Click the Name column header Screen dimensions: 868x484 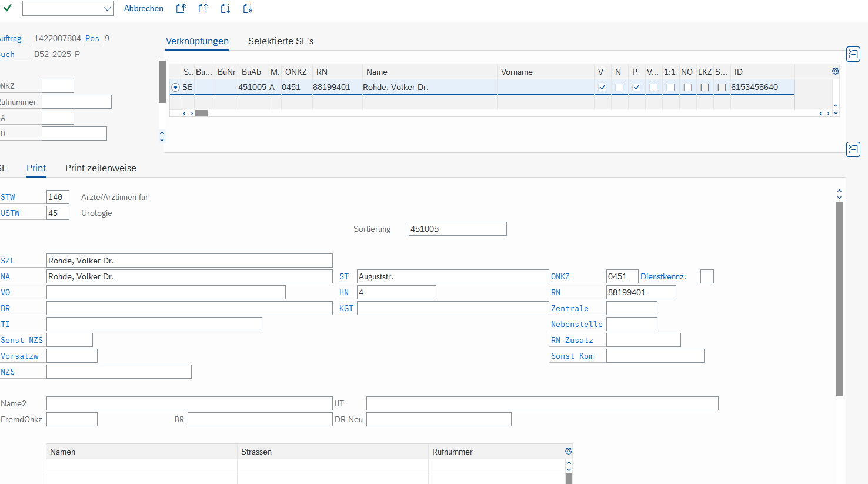tap(430, 72)
